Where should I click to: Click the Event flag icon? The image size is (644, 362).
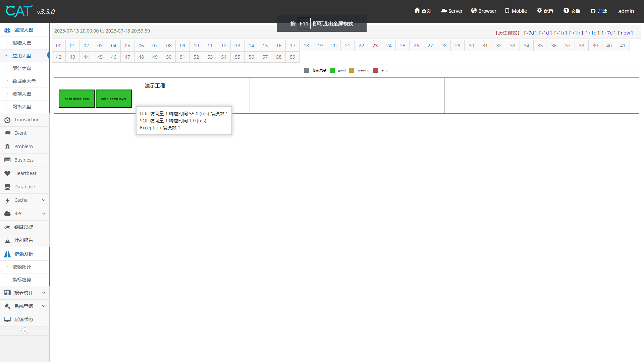pyautogui.click(x=7, y=133)
